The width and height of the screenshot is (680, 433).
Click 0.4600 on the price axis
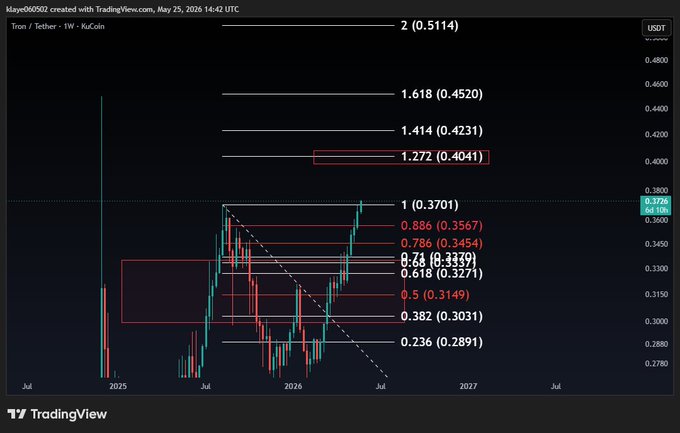pyautogui.click(x=656, y=84)
